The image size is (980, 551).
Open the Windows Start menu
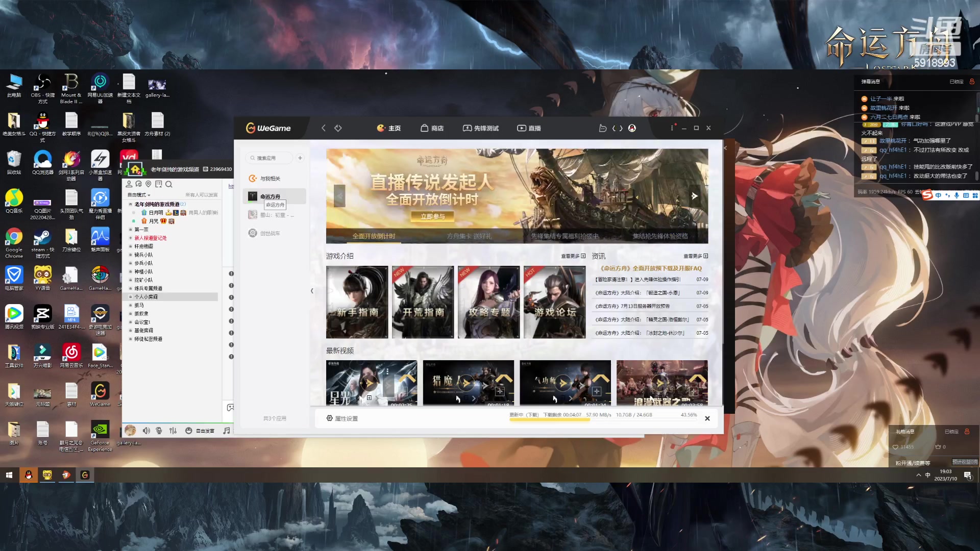(9, 475)
